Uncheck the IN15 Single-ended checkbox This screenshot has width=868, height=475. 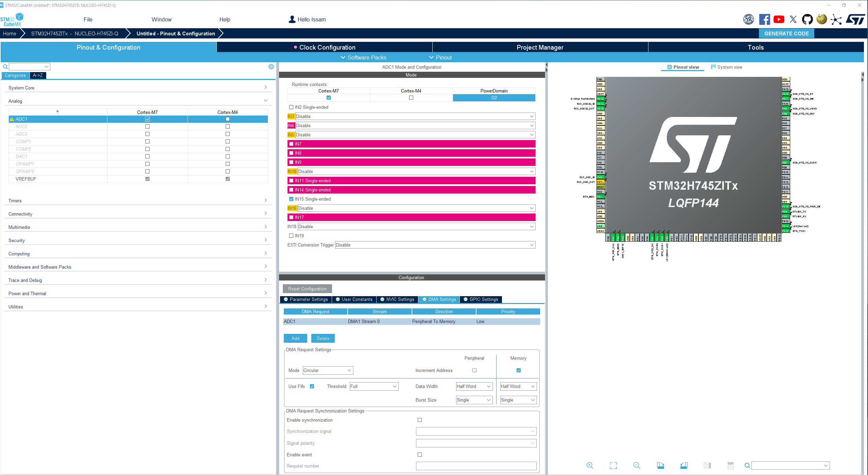291,199
